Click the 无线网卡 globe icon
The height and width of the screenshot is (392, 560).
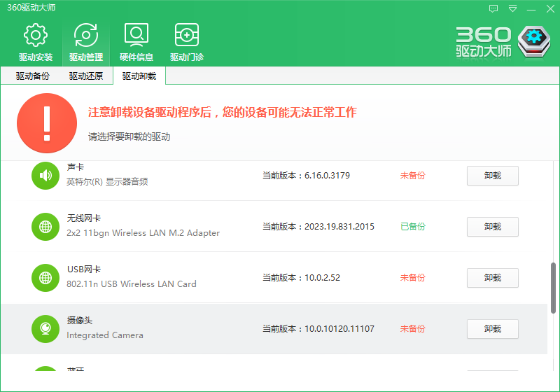[x=45, y=227]
